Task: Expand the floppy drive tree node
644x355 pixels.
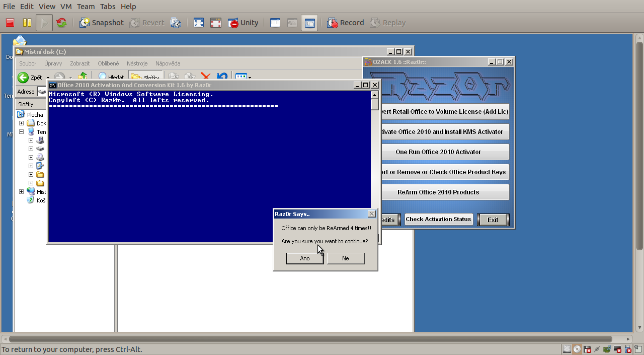Action: (x=31, y=140)
